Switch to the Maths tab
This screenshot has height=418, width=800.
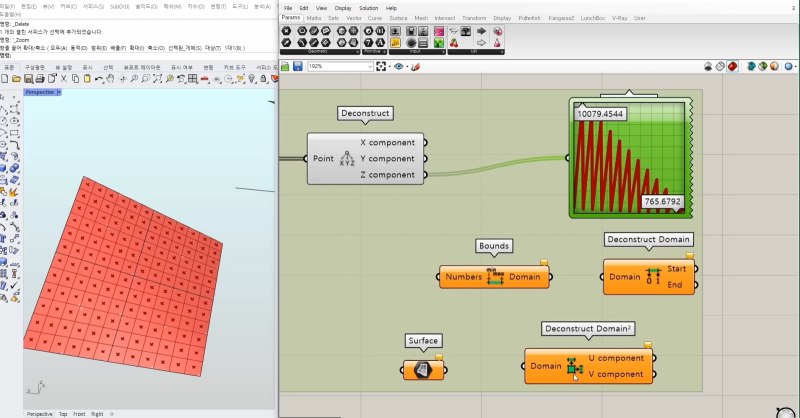click(314, 18)
